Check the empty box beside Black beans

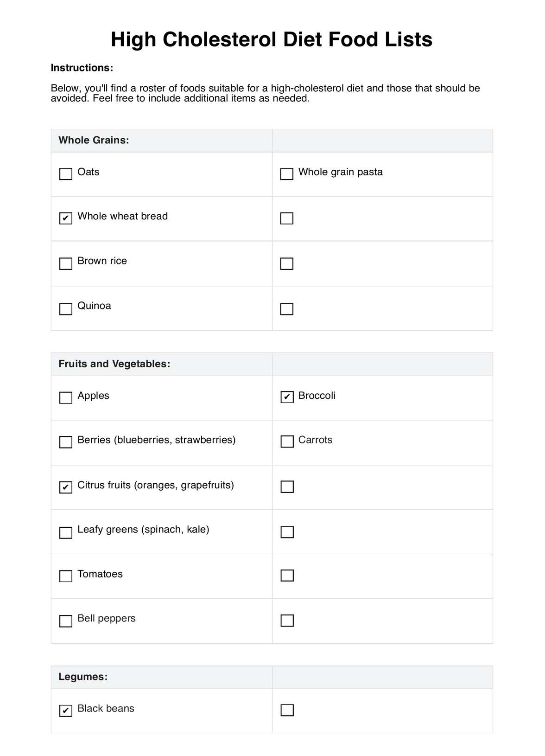(287, 710)
